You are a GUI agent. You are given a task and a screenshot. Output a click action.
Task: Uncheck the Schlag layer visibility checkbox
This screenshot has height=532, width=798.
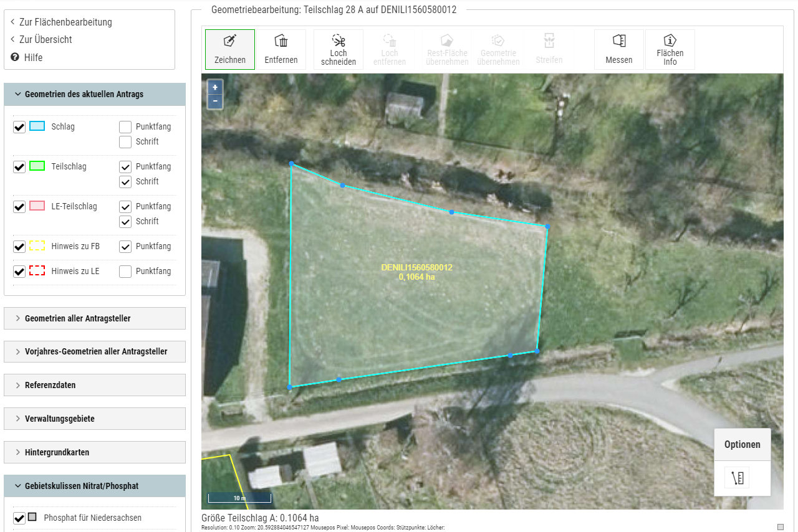point(19,127)
